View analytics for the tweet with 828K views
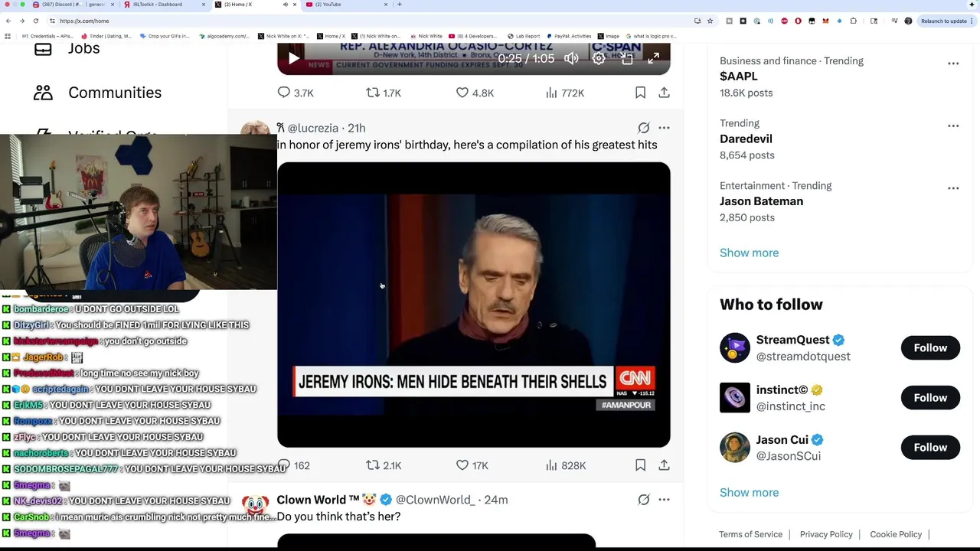 click(566, 465)
